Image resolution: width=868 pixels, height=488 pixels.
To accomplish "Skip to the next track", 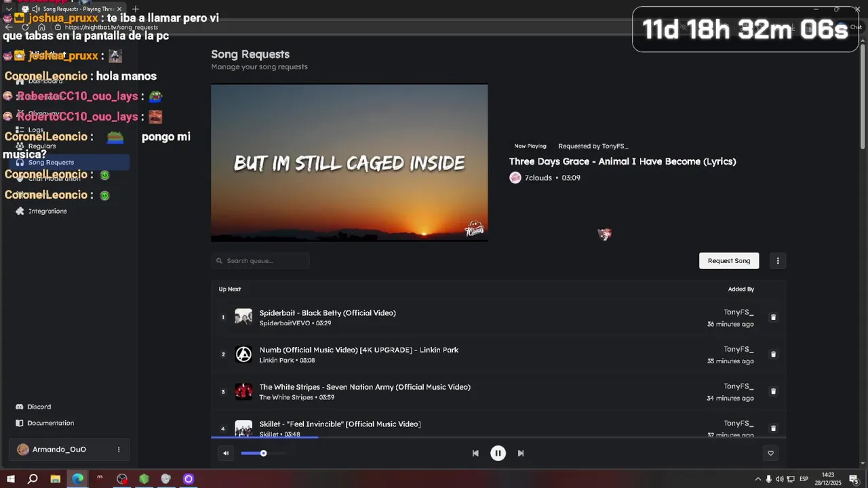I will point(521,453).
